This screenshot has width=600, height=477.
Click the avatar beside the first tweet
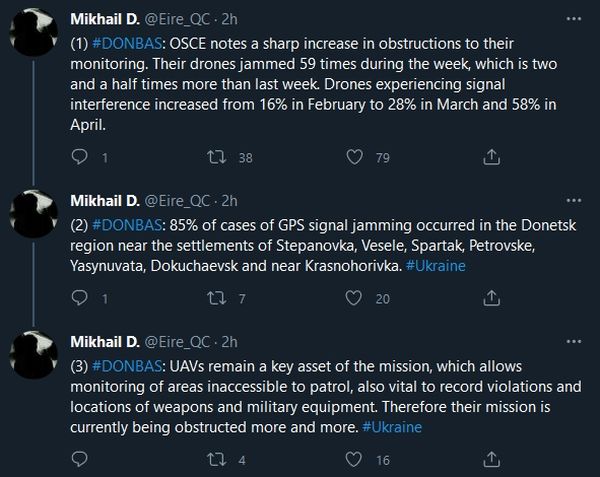(x=36, y=36)
